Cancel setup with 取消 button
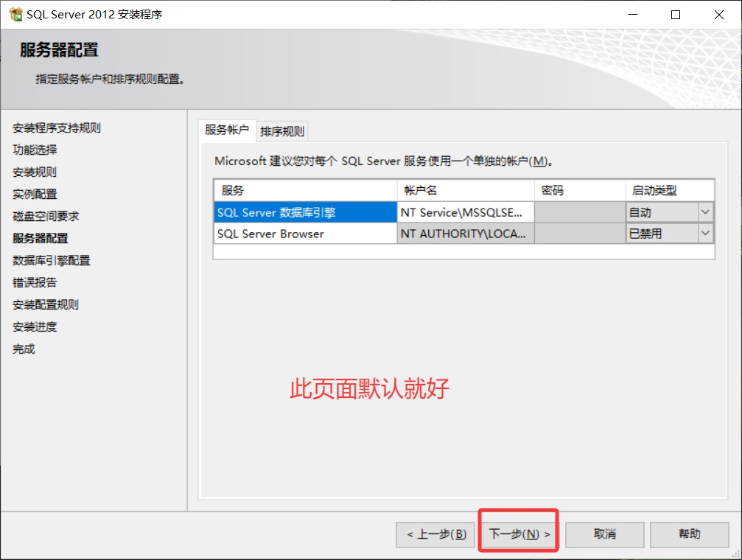742x560 pixels. 605,534
